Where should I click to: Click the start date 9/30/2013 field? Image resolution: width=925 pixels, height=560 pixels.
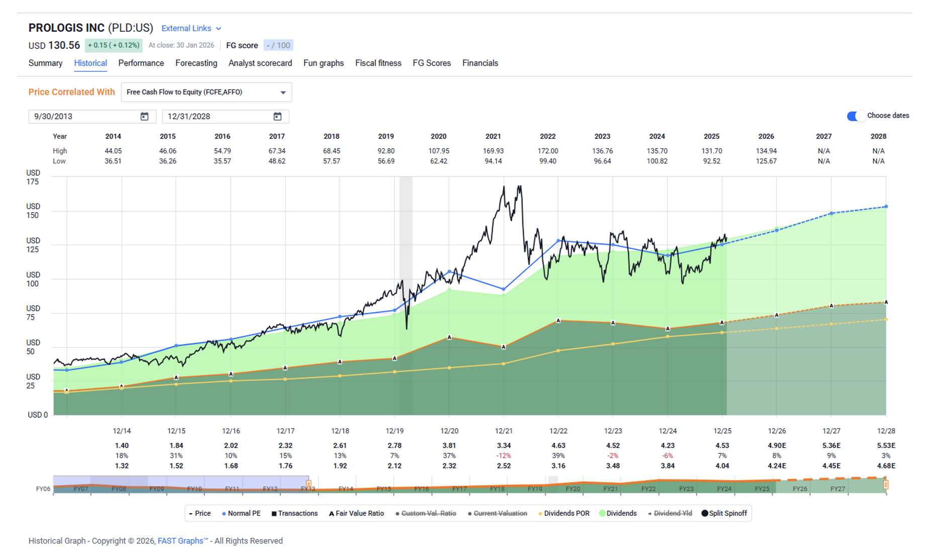(83, 117)
